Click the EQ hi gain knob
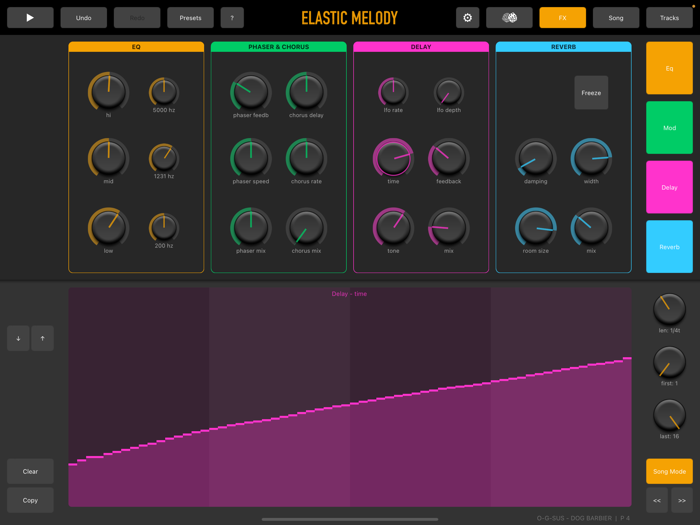 click(x=108, y=91)
